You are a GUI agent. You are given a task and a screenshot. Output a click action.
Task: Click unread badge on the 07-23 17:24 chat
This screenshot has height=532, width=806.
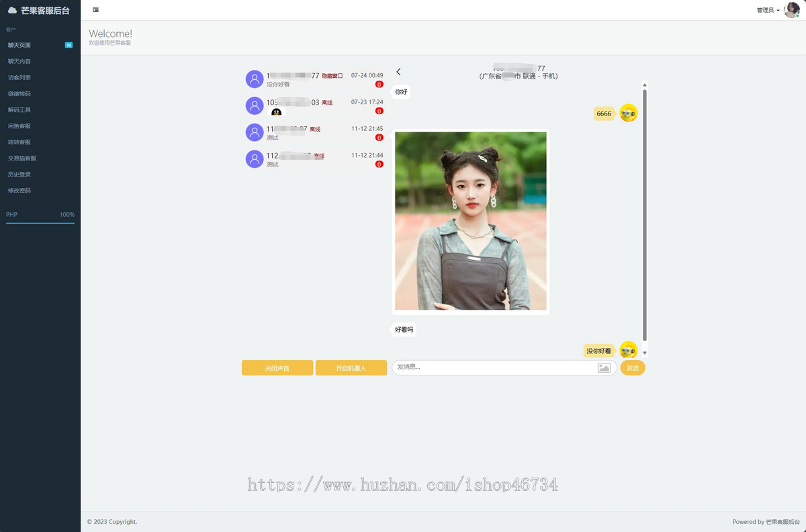click(x=379, y=111)
